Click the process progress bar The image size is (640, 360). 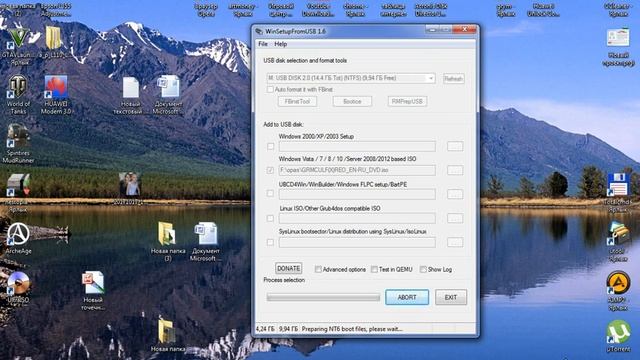coord(323,298)
